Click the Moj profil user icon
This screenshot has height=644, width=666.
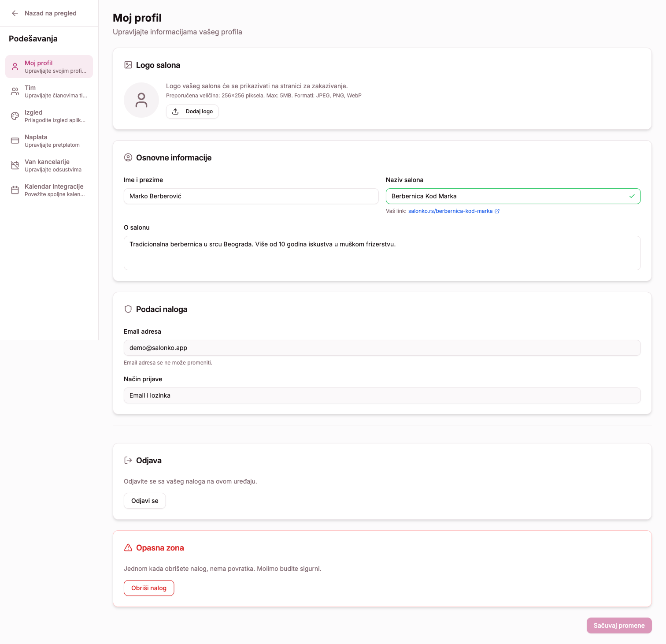point(15,67)
